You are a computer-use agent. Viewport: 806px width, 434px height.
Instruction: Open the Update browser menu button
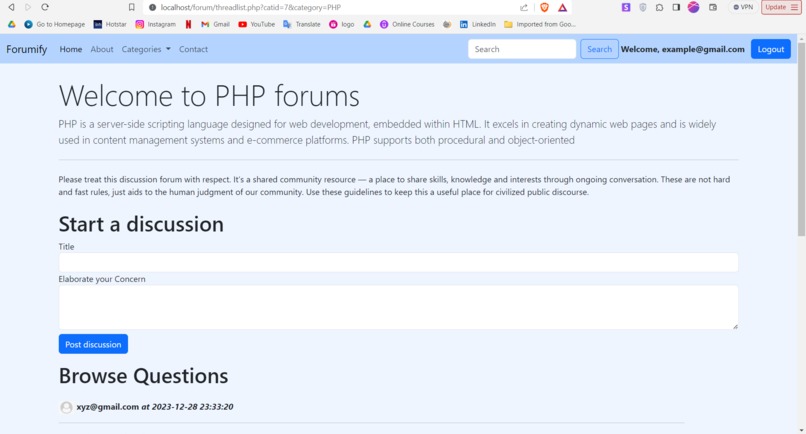[781, 7]
